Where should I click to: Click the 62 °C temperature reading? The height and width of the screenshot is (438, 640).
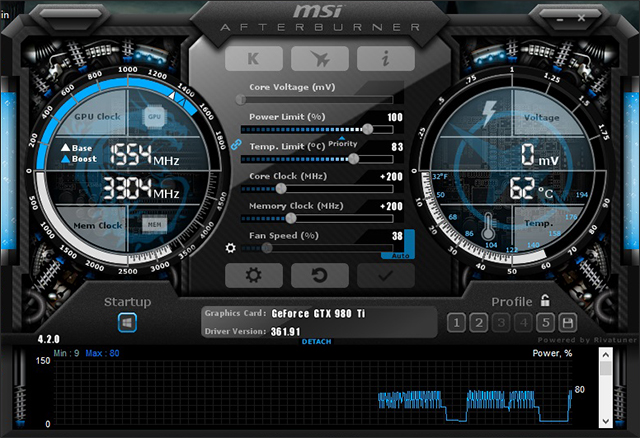[531, 189]
